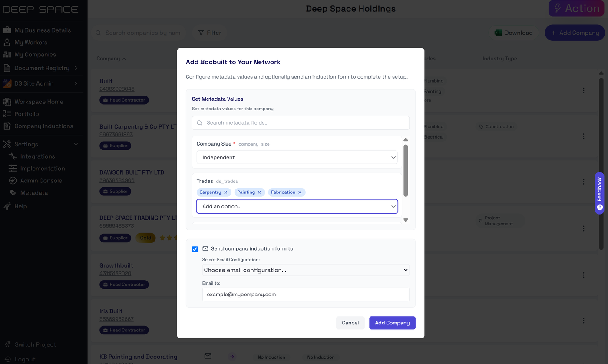Click the briefcase icon for My Business Details
The height and width of the screenshot is (364, 608).
7,30
